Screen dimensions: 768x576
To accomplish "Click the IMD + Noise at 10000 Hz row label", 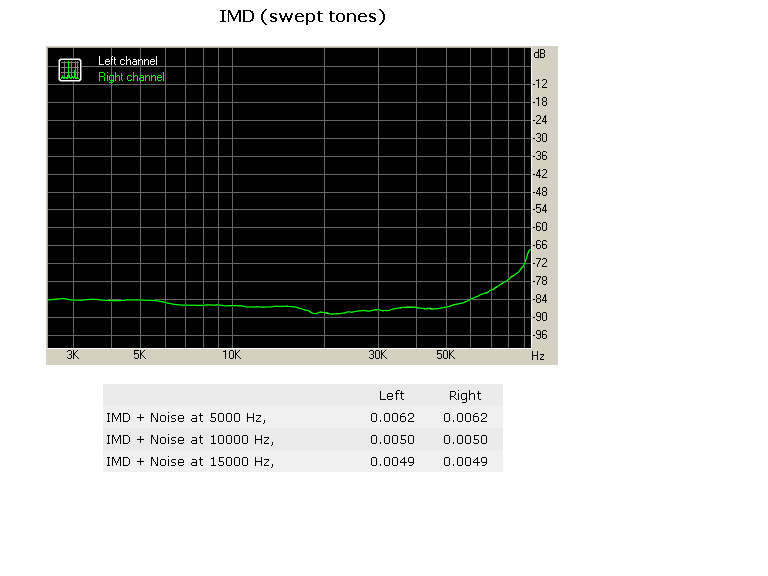I will point(190,439).
